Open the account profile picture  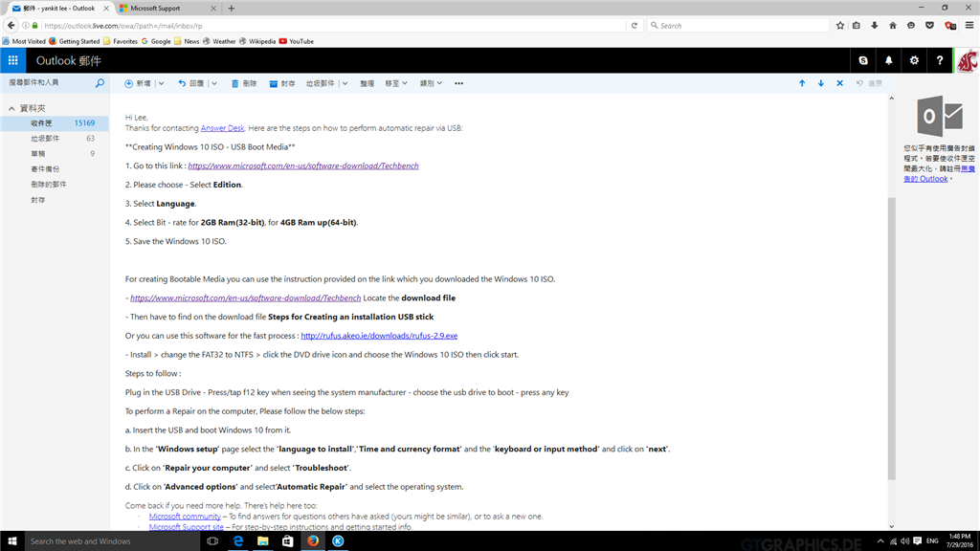[967, 60]
